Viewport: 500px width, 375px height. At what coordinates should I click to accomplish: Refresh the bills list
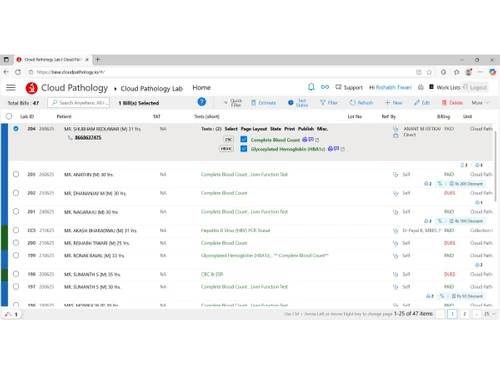click(x=361, y=103)
